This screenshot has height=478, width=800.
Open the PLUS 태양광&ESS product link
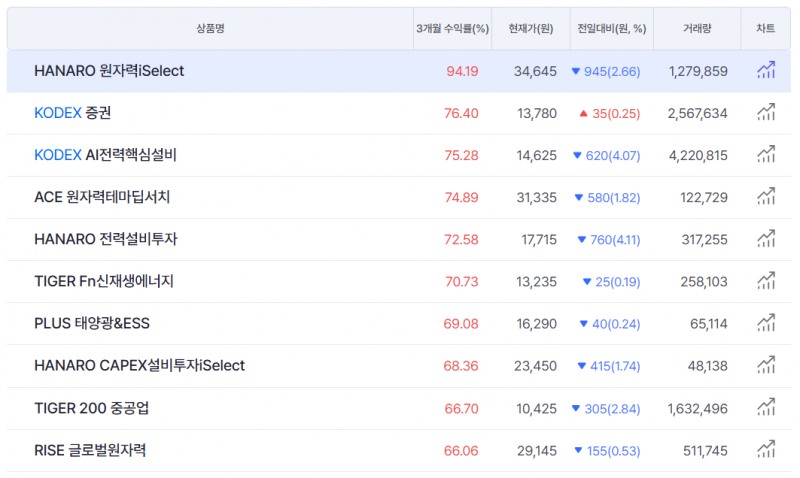92,323
